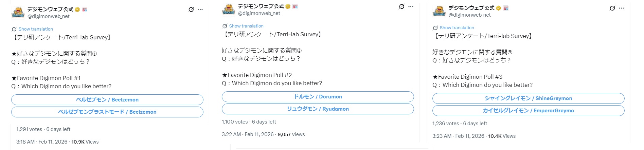Image resolution: width=644 pixels, height=150 pixels.
Task: Click affiliation badge beside third tweet's name
Action: (x=506, y=8)
